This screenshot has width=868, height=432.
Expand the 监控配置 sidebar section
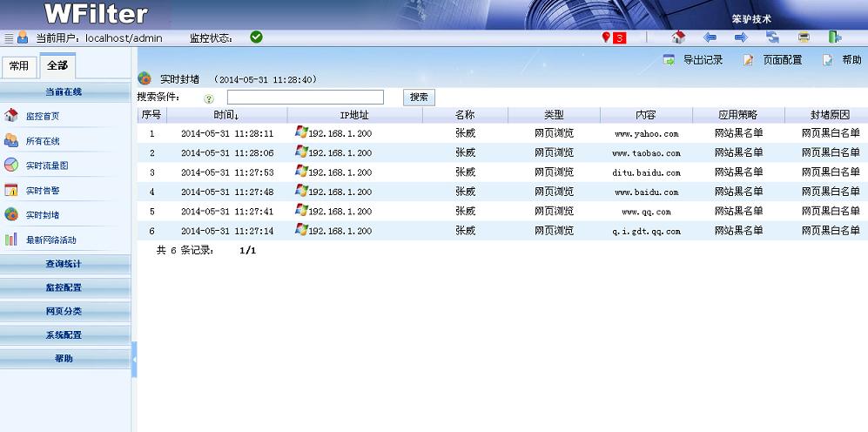[64, 287]
